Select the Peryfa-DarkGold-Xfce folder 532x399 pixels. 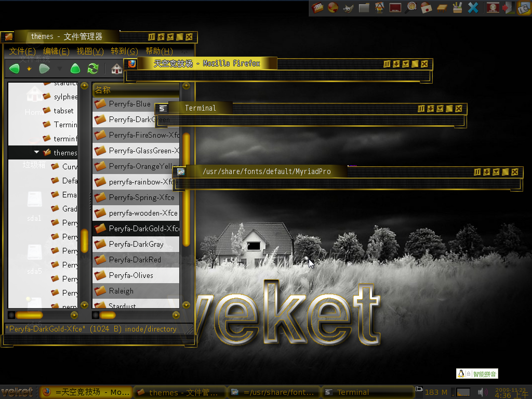tap(136, 229)
